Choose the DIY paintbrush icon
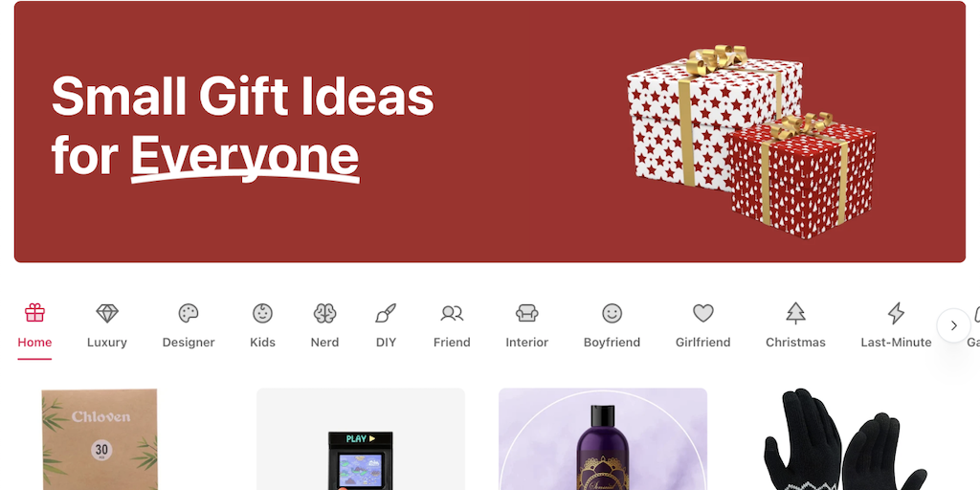Screen dimensions: 980x490 386,313
